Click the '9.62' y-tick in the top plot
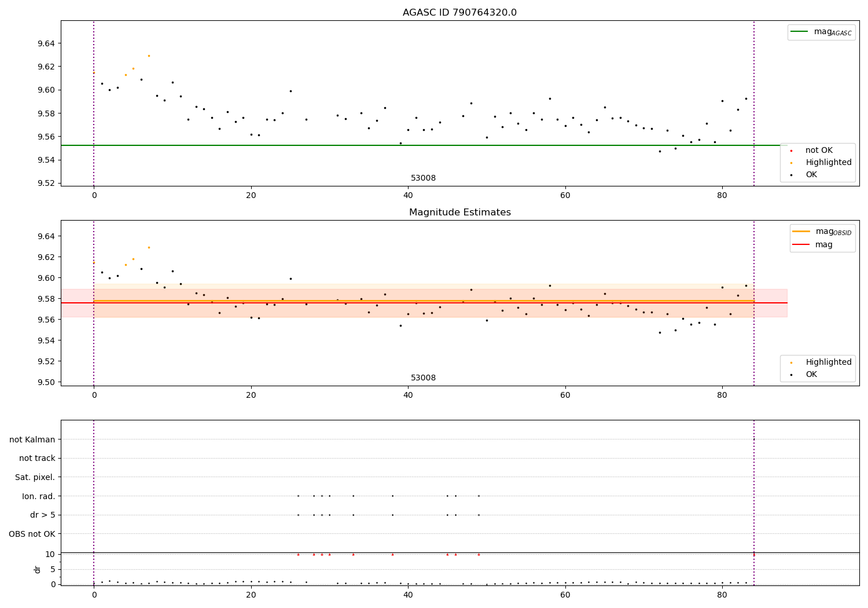Screen dimensions: 868x608 pos(47,67)
